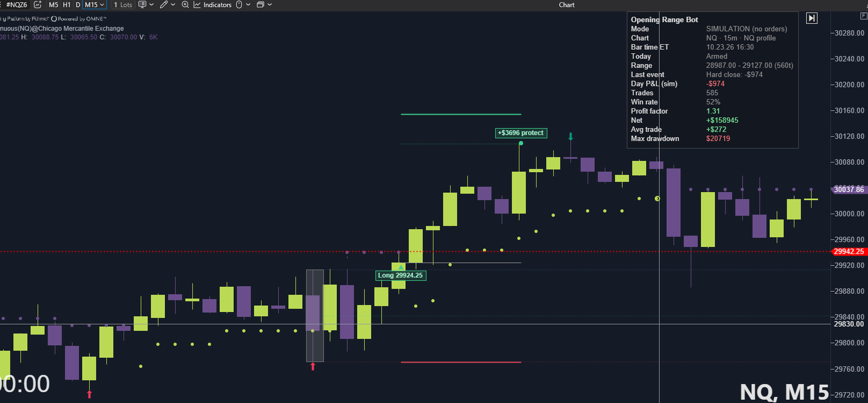The image size is (868, 403).
Task: Click the Long 29924.25 entry label
Action: click(400, 275)
